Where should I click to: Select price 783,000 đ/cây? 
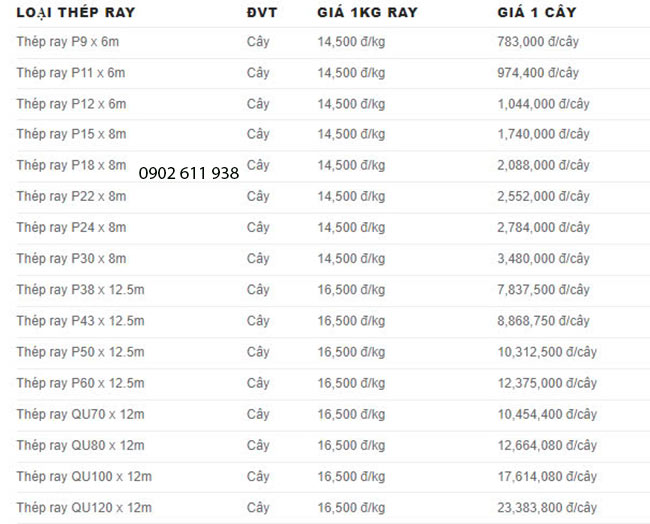coord(538,42)
